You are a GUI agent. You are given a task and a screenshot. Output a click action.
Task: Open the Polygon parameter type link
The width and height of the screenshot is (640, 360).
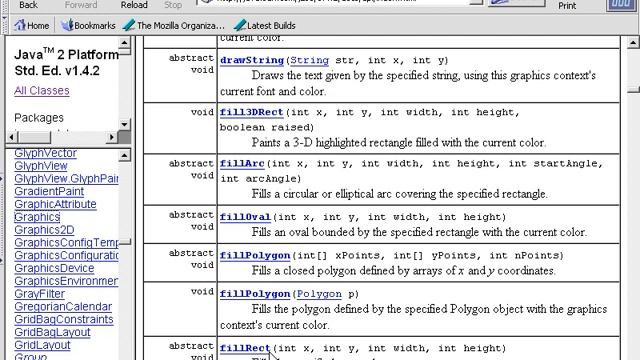[x=319, y=294]
